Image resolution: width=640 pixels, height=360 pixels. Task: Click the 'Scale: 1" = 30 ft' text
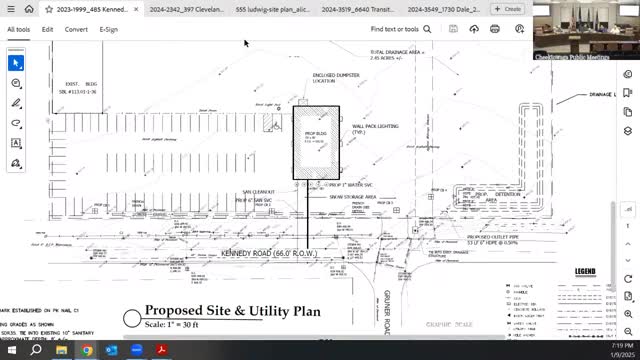(171, 325)
